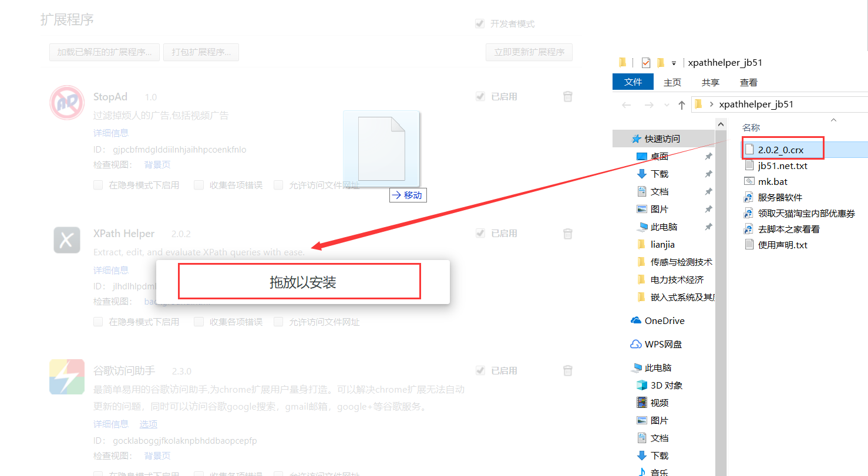Click the StopAd extension icon
868x476 pixels.
66,103
